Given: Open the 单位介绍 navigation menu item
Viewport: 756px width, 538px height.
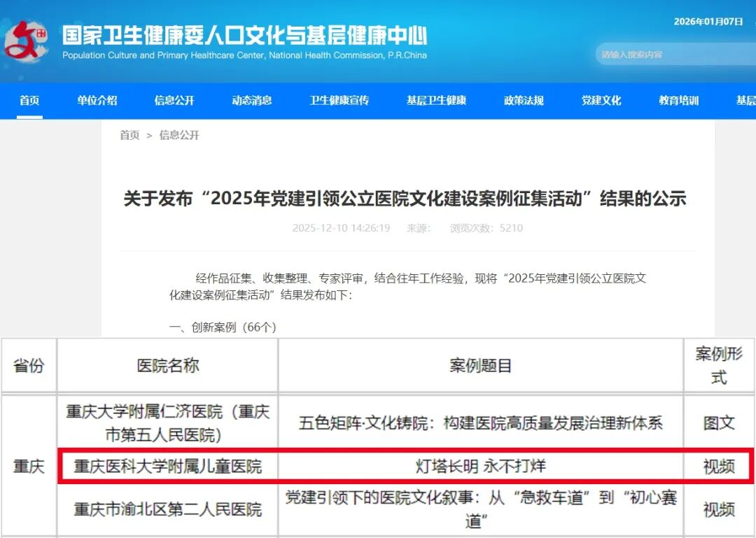Looking at the screenshot, I should [x=97, y=101].
